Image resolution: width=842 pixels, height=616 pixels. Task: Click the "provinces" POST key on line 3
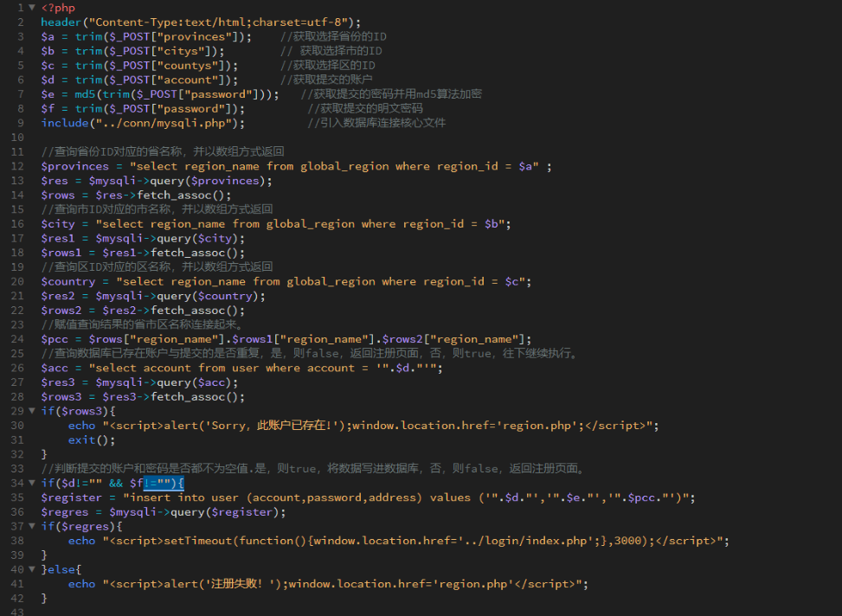click(197, 36)
